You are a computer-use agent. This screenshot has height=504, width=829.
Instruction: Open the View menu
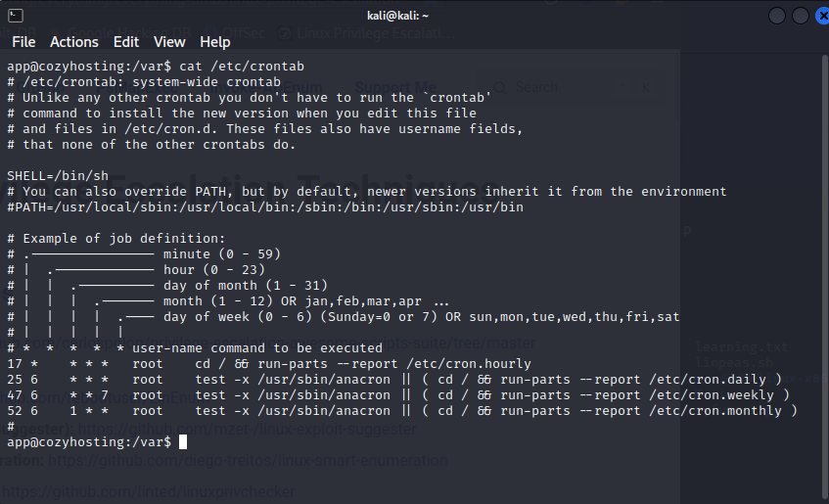tap(169, 42)
